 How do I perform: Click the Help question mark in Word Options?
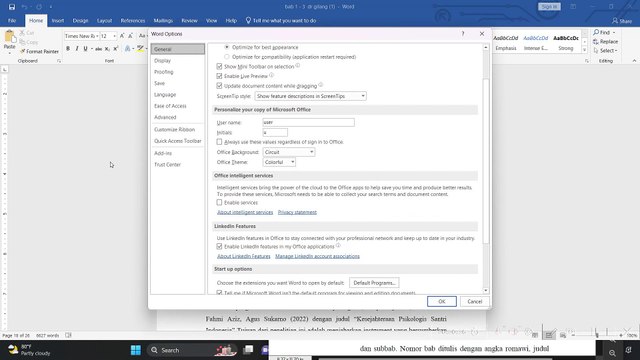[463, 34]
